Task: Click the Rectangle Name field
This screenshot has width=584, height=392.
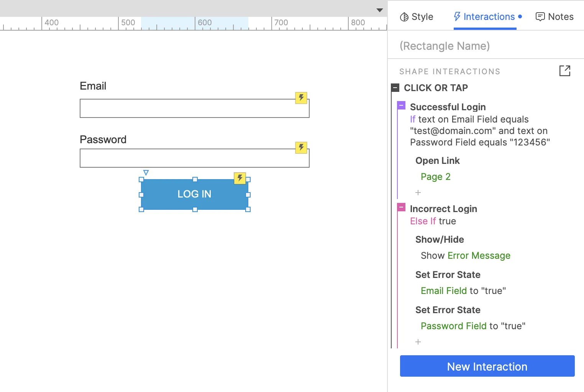Action: coord(445,46)
